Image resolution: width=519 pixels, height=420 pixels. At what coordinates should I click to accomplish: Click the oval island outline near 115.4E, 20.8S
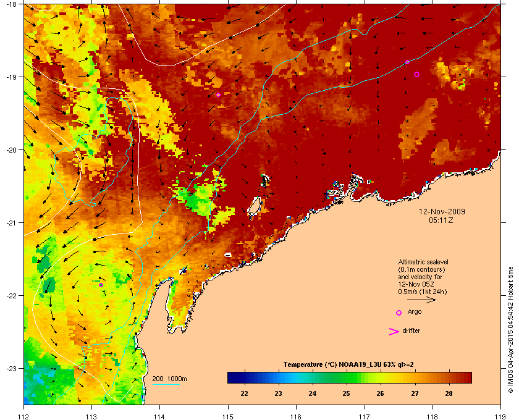[254, 206]
